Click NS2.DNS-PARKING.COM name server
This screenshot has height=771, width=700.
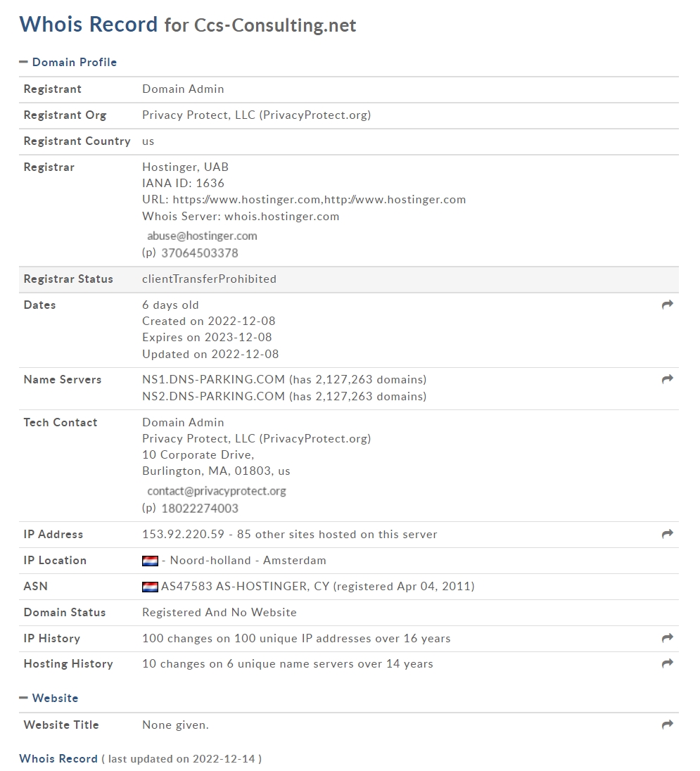(213, 396)
